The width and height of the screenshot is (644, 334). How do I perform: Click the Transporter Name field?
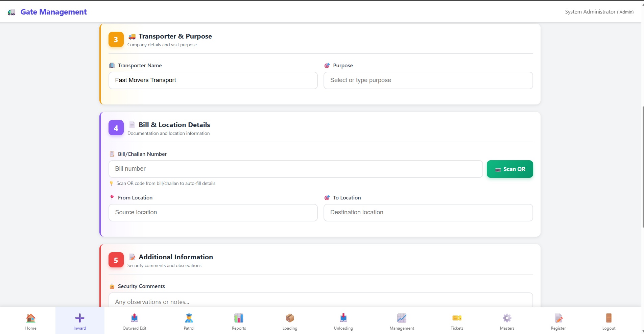click(x=213, y=80)
